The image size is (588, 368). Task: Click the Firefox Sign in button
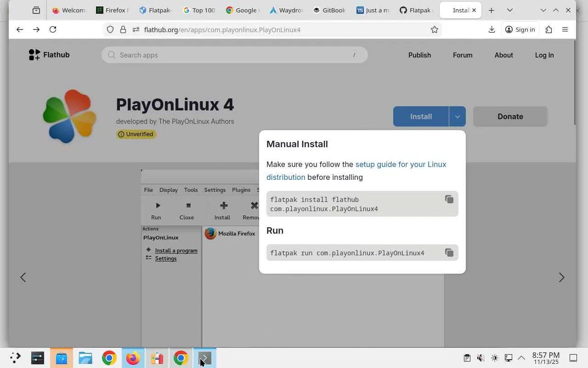(x=520, y=29)
